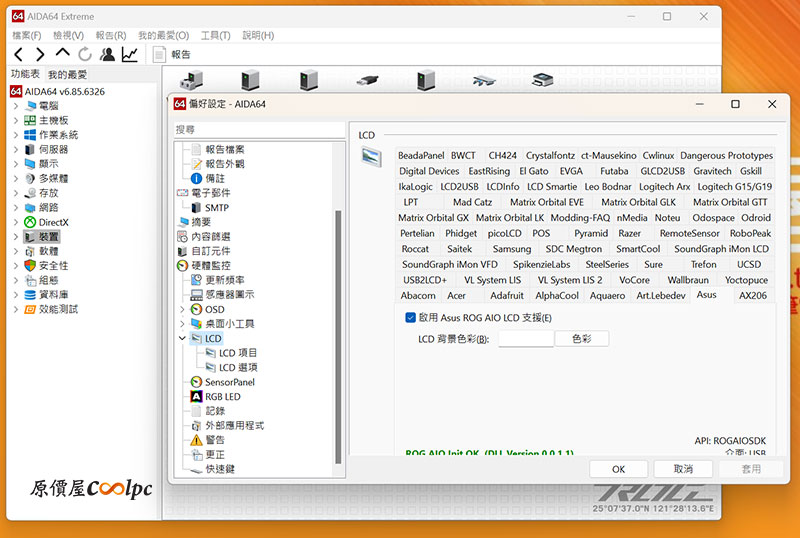
Task: Go back with the toolbar back arrow
Action: point(19,54)
